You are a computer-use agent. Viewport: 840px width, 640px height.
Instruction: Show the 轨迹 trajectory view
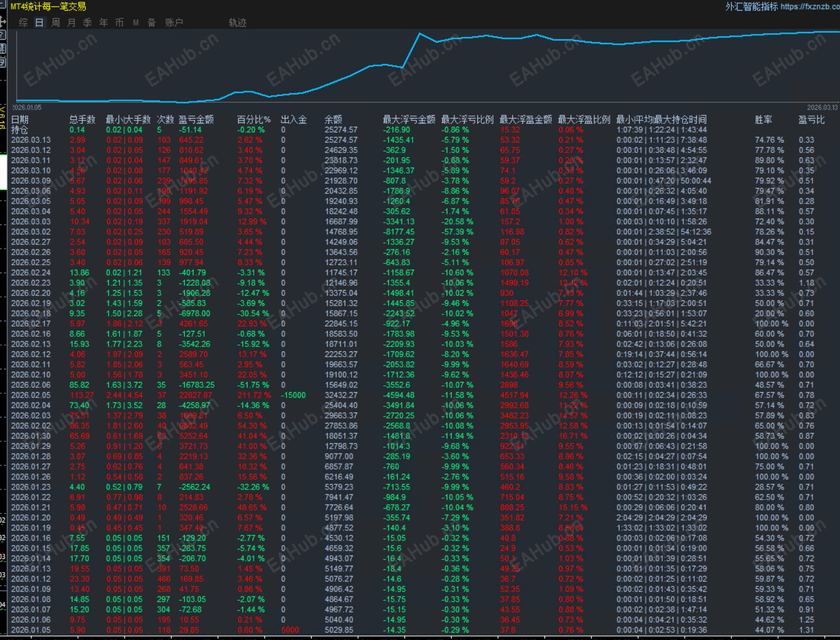[x=238, y=22]
